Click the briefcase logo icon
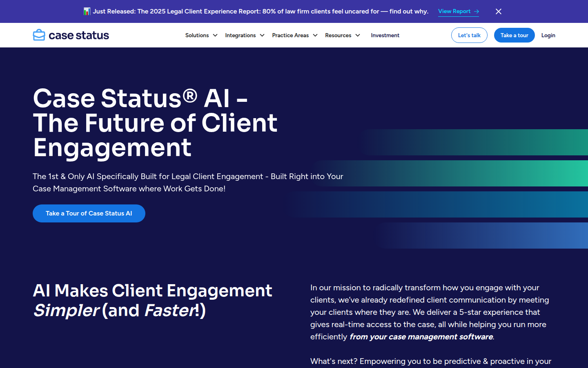The width and height of the screenshot is (588, 368). click(39, 35)
